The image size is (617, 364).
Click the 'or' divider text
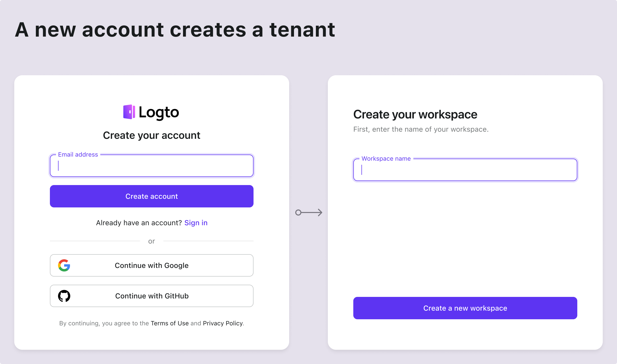(x=151, y=241)
